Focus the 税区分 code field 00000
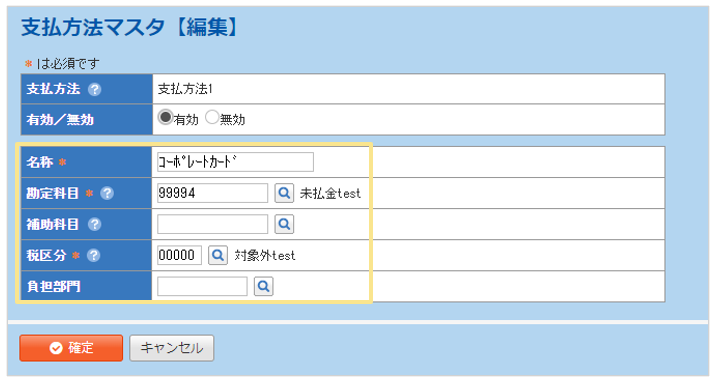This screenshot has height=381, width=716. (x=179, y=255)
